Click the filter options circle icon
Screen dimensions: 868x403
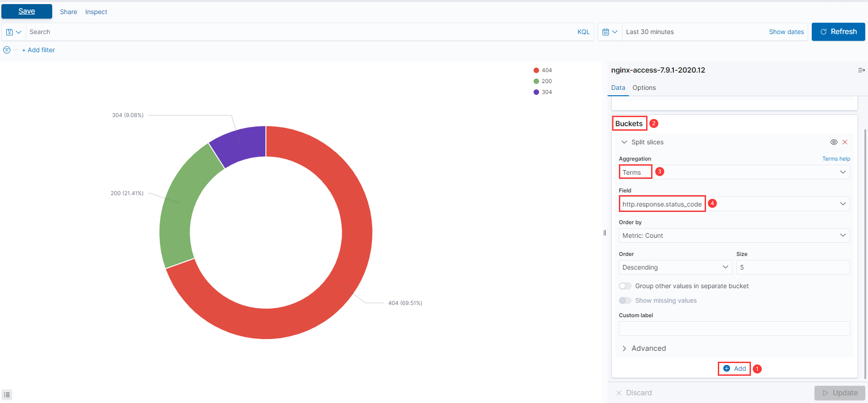coord(7,50)
